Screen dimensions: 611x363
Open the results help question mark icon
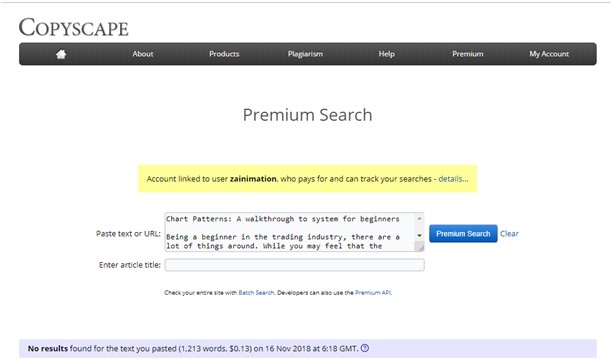(x=365, y=348)
